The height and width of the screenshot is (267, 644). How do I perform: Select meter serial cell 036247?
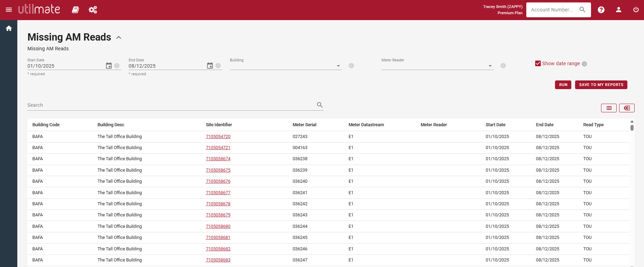[300, 260]
